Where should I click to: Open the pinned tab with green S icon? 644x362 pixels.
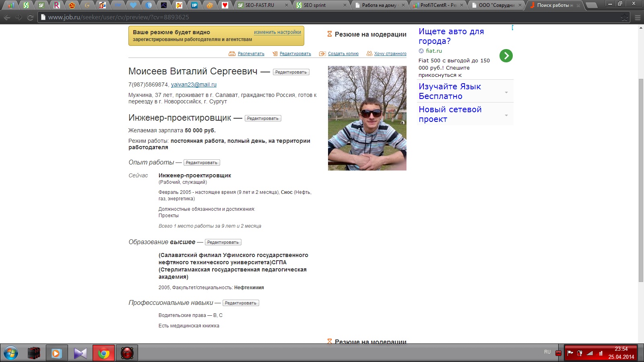(x=26, y=5)
